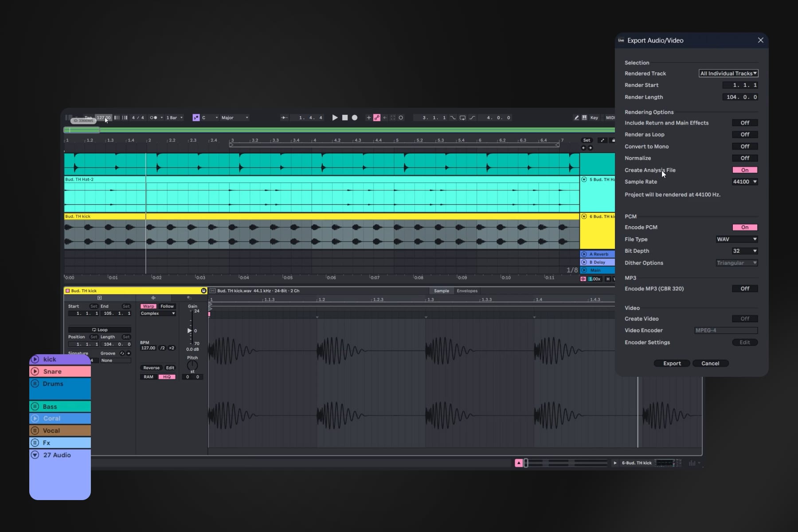Open the Complex warp mode dropdown

click(158, 313)
